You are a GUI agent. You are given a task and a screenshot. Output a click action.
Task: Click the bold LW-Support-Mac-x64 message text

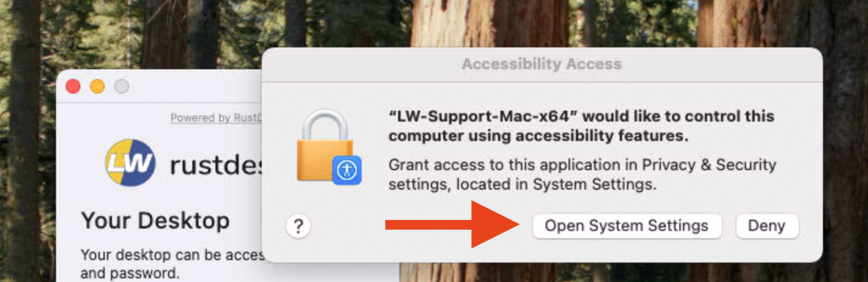coord(581,126)
